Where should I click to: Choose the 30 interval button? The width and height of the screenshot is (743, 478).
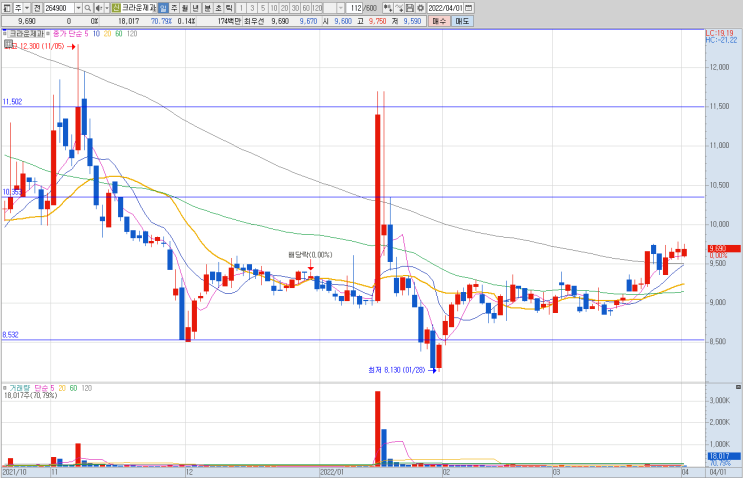[x=295, y=8]
